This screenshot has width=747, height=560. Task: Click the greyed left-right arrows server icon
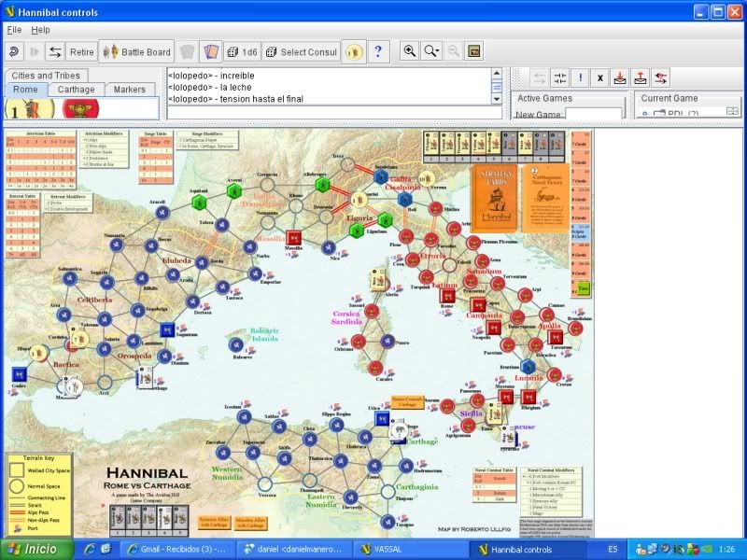coord(540,77)
